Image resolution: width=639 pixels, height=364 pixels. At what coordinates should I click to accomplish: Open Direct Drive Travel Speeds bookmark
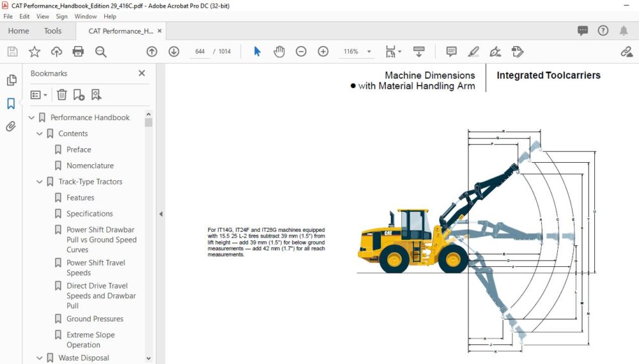[101, 296]
